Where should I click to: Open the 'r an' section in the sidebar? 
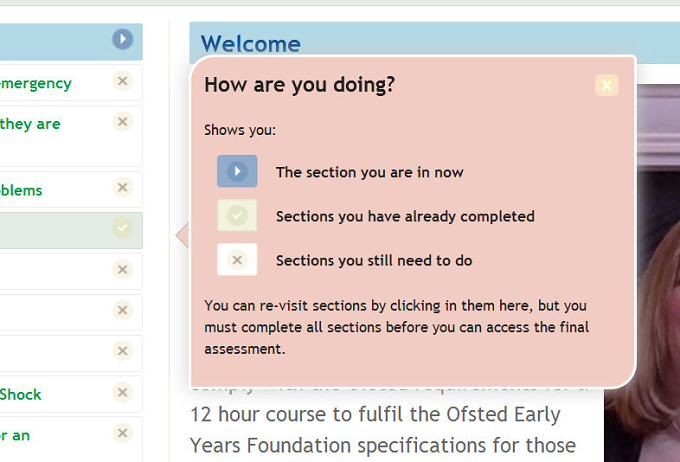tap(15, 435)
